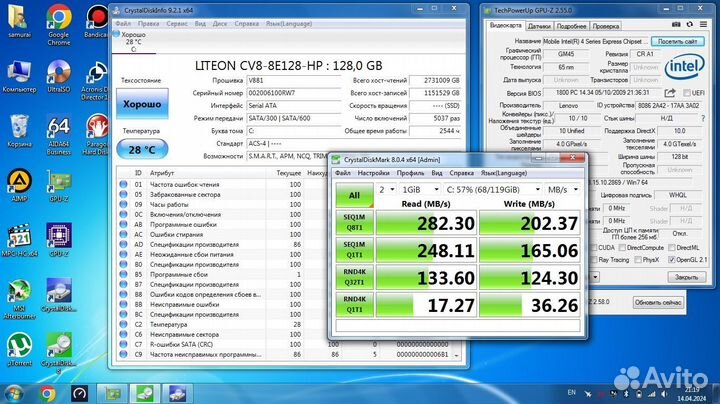Viewport: 720px width, 404px height.
Task: Launch AIMP player from the desktop
Action: 19,185
